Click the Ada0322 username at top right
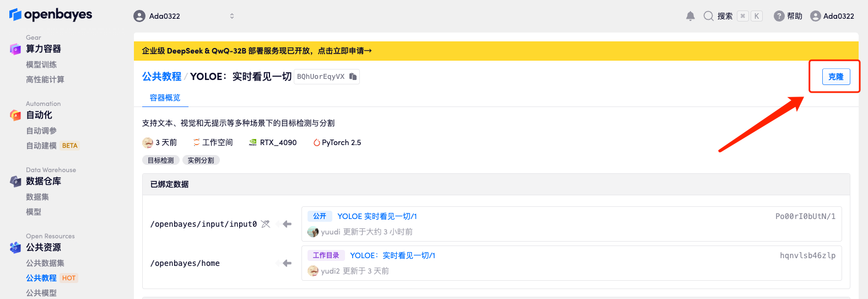Screen dimensions: 868x299 tap(839, 16)
